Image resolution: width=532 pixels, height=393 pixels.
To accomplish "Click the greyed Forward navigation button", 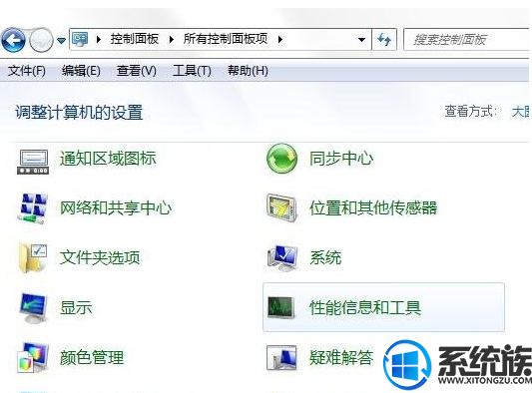I will pyautogui.click(x=41, y=40).
